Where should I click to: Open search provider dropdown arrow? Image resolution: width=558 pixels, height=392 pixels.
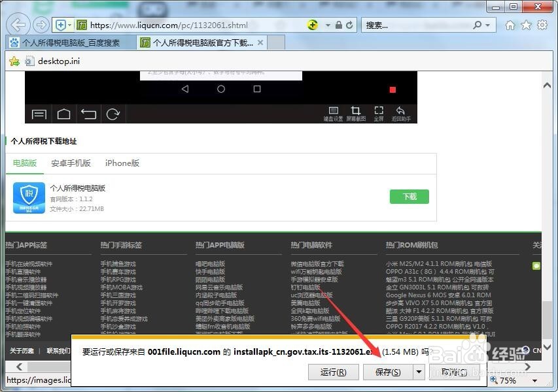pyautogui.click(x=487, y=25)
